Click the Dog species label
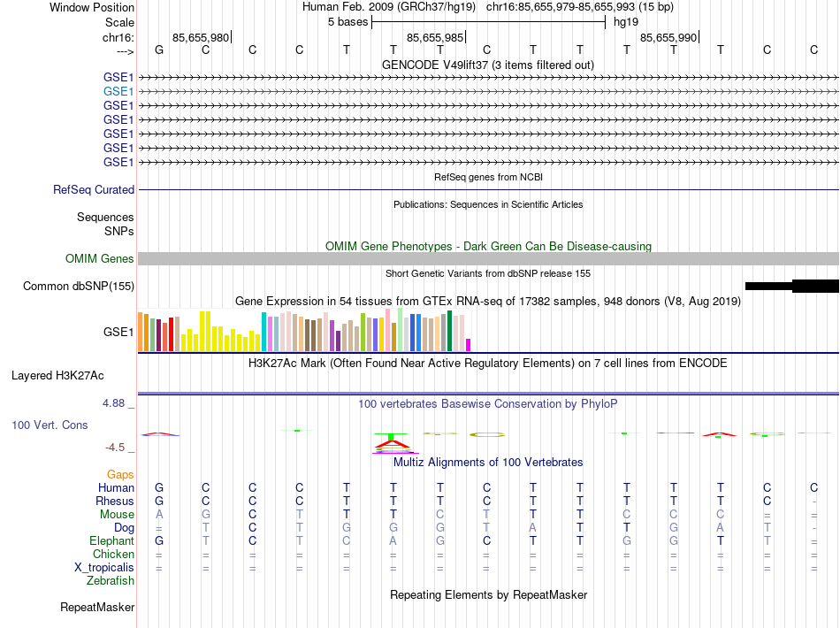The height and width of the screenshot is (628, 840). tap(124, 528)
